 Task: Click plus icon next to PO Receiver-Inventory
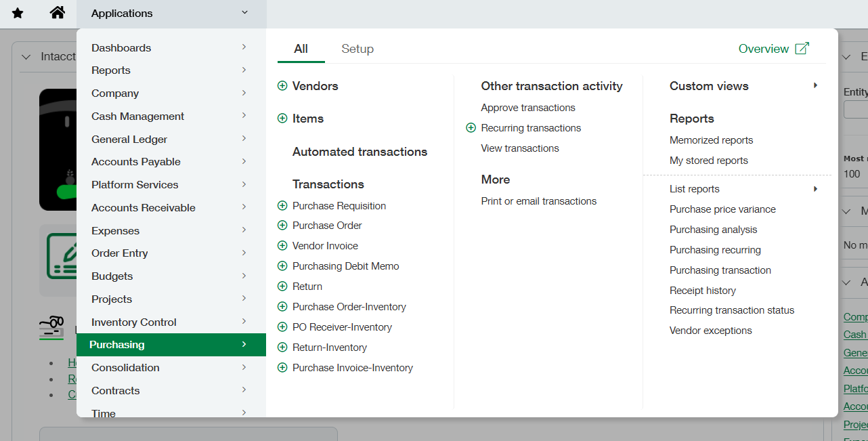coord(282,327)
